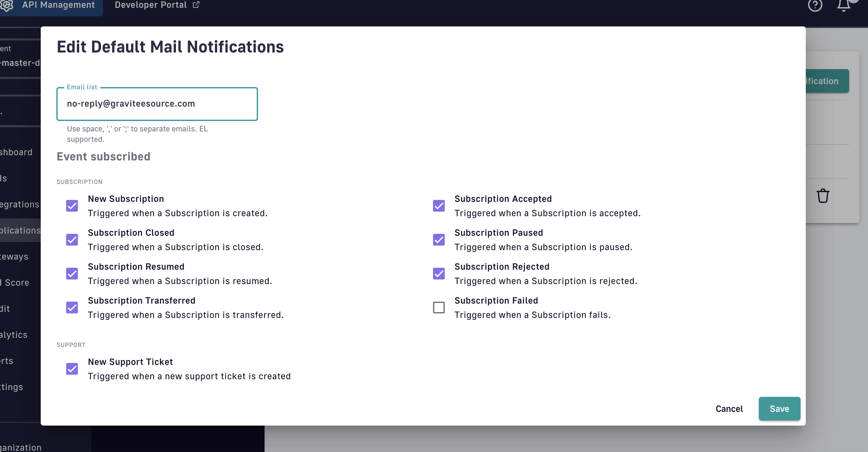
Task: Click the Subscription Failed label text
Action: click(496, 301)
